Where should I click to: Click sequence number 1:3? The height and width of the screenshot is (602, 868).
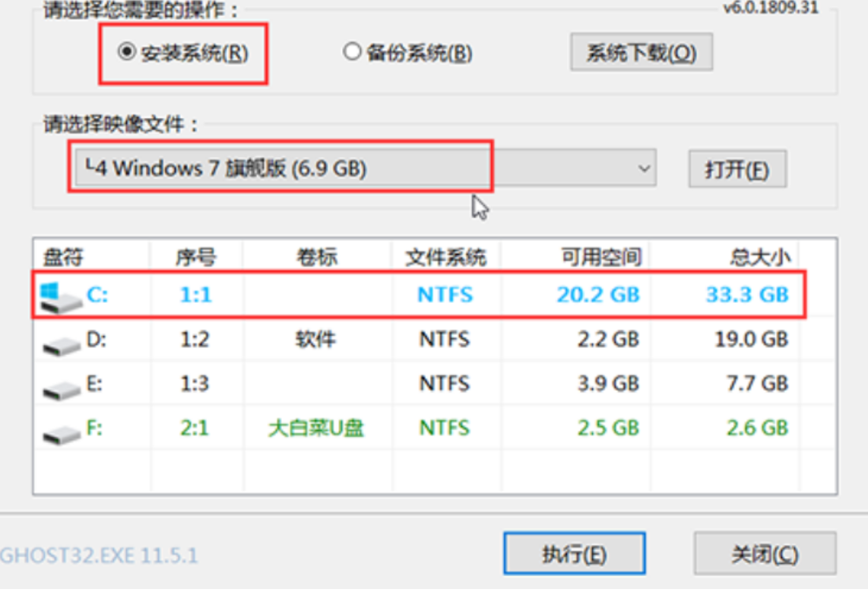(x=195, y=383)
